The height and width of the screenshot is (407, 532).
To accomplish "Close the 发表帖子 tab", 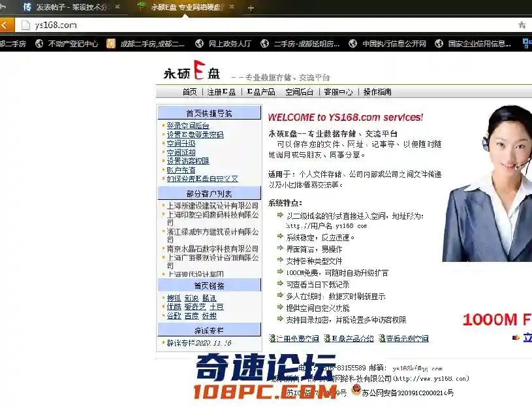I will 117,7.
